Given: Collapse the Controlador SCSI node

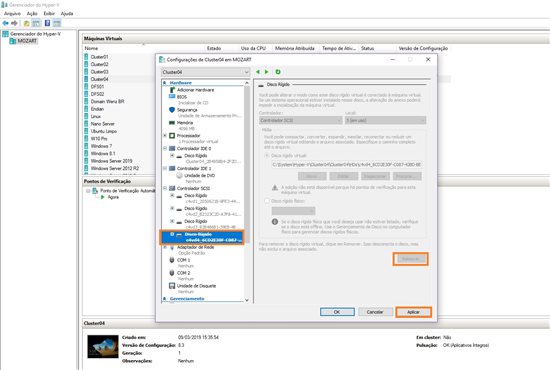Looking at the screenshot, I should (x=165, y=188).
